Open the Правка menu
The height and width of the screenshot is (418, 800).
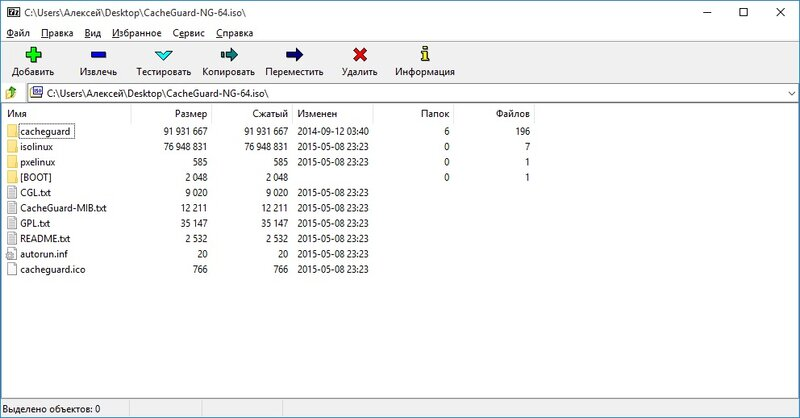pyautogui.click(x=57, y=33)
